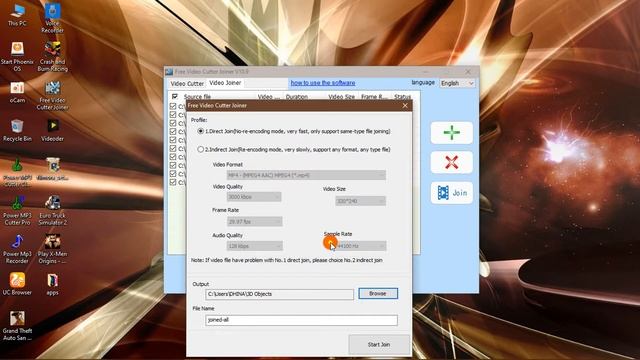The image size is (640, 360).
Task: Open Power MP3 Cutter Pro shortcut
Action: pyautogui.click(x=17, y=210)
